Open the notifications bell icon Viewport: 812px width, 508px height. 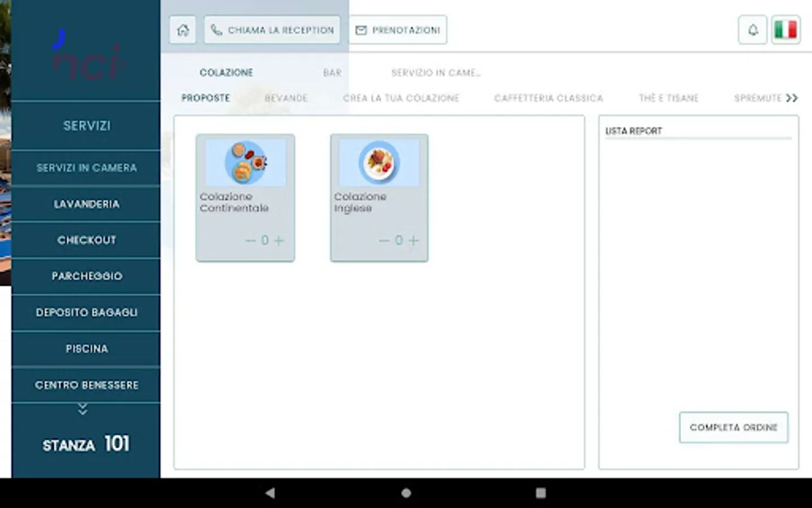(753, 30)
